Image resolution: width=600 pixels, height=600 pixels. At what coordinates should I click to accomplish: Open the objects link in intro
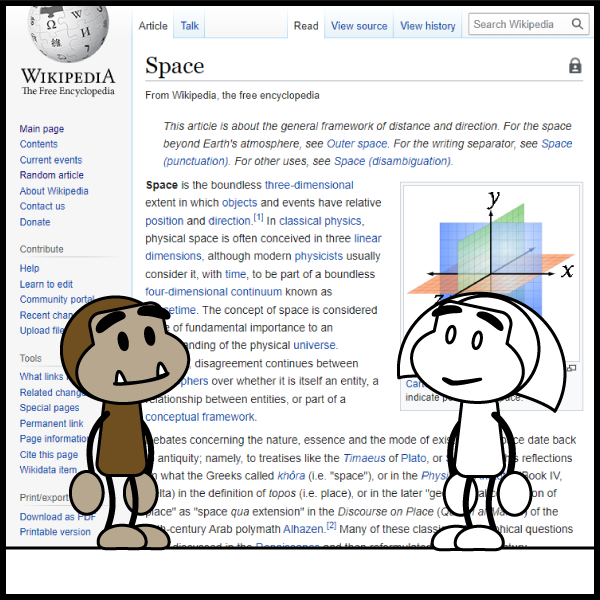coord(240,203)
